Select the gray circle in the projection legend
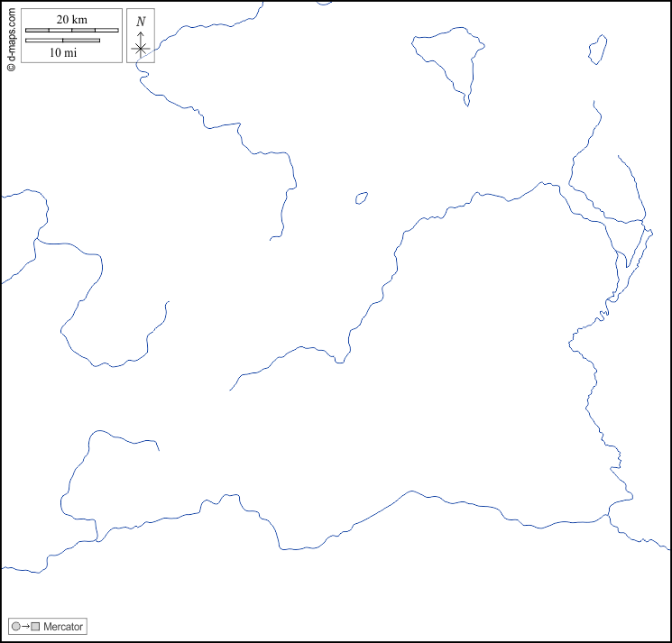 (15, 626)
